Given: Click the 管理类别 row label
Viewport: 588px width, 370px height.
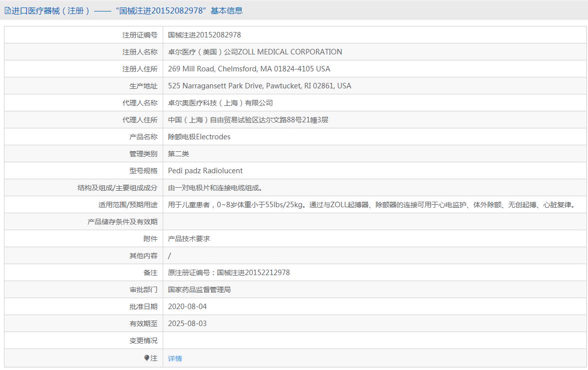Looking at the screenshot, I should (143, 154).
